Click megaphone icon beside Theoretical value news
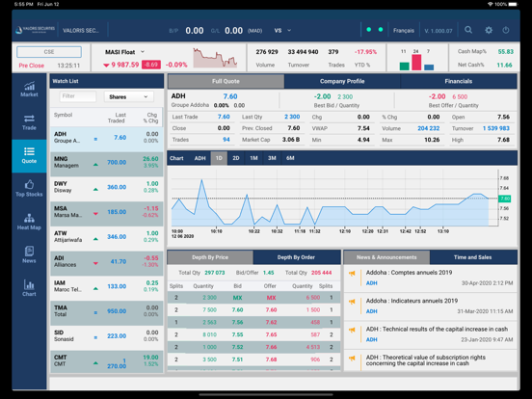The image size is (532, 399). click(x=352, y=358)
